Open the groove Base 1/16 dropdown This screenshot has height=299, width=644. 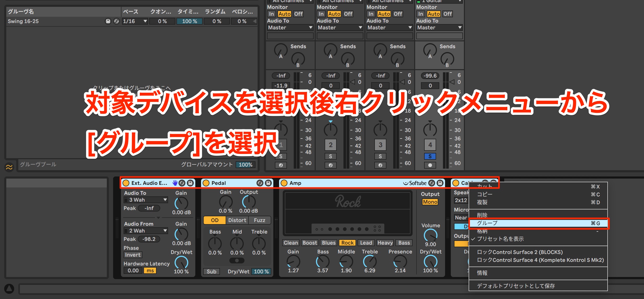135,21
